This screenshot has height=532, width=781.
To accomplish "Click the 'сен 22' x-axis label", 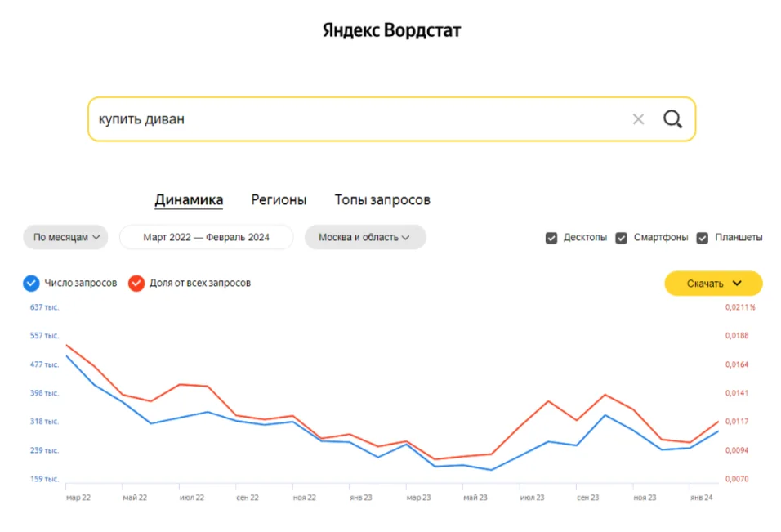I will 248,498.
